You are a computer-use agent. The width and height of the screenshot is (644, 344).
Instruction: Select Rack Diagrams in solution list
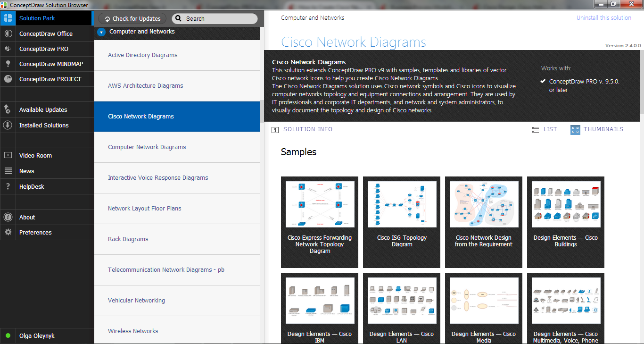pyautogui.click(x=128, y=239)
